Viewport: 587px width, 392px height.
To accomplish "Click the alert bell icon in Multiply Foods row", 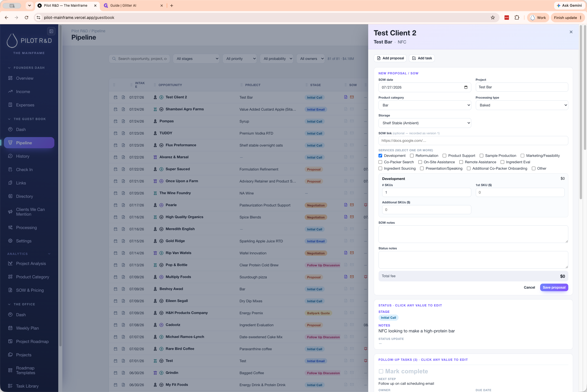I will coord(366,277).
